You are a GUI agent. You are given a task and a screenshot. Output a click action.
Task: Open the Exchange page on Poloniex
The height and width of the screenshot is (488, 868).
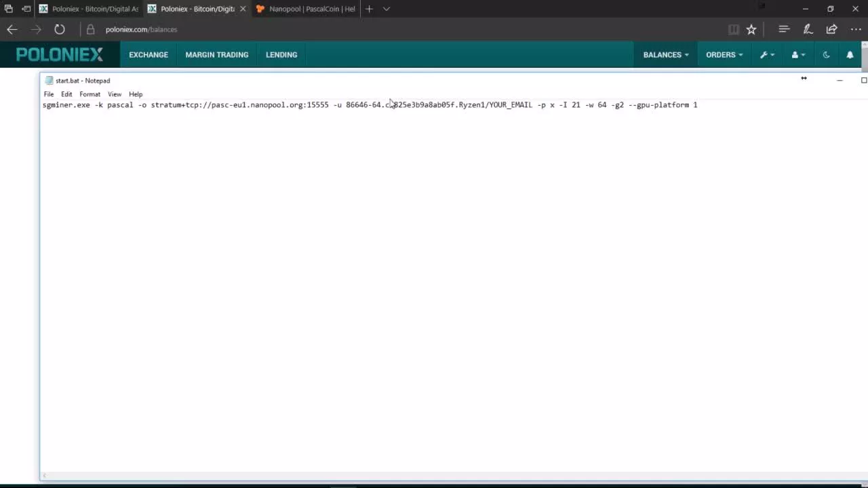click(x=149, y=55)
